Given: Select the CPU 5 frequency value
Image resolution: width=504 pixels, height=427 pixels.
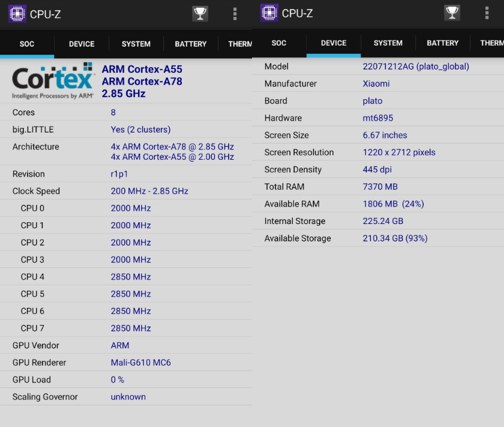Looking at the screenshot, I should click(131, 294).
